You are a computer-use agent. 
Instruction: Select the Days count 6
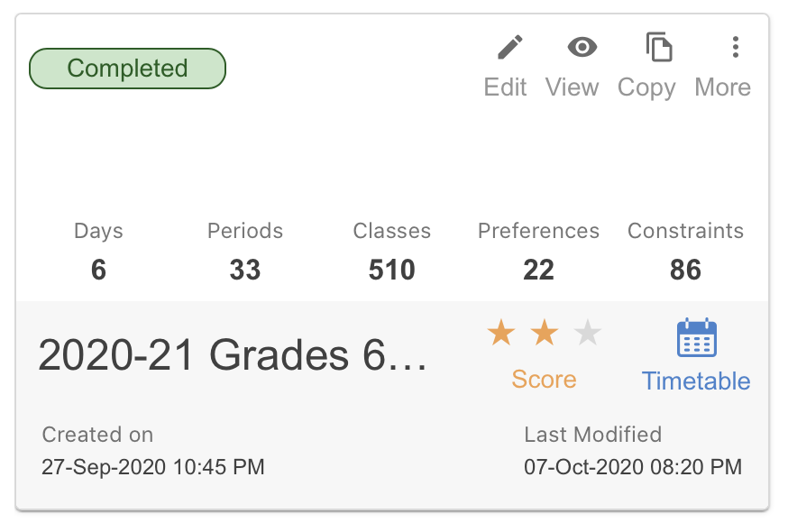coord(98,270)
